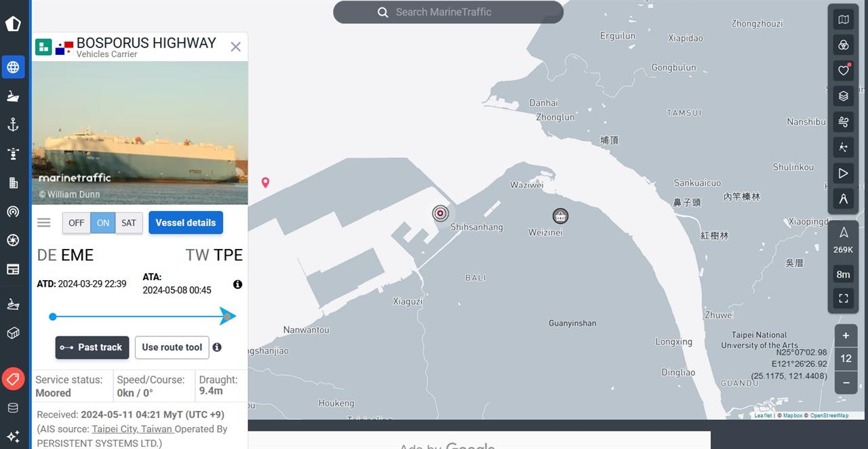Click the Past track button

coord(92,347)
